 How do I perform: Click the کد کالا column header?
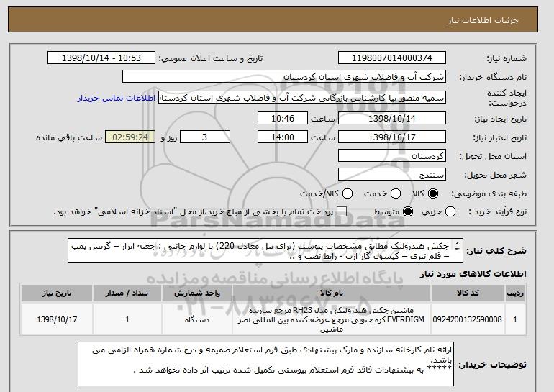pyautogui.click(x=468, y=293)
